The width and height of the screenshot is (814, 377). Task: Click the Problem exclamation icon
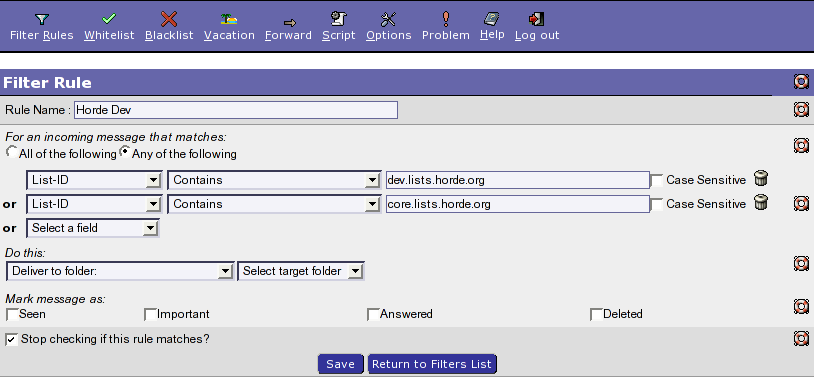(x=445, y=19)
